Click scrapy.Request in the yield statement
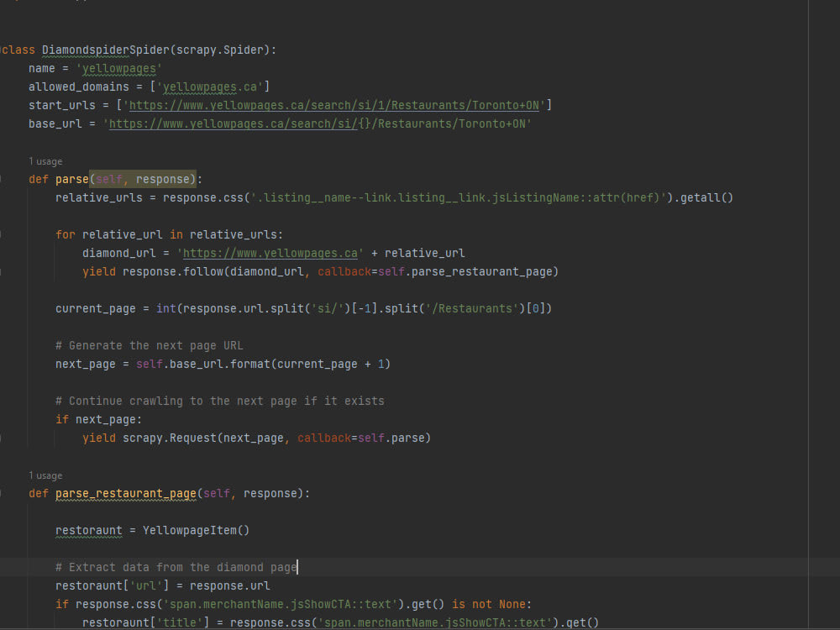 click(x=170, y=438)
